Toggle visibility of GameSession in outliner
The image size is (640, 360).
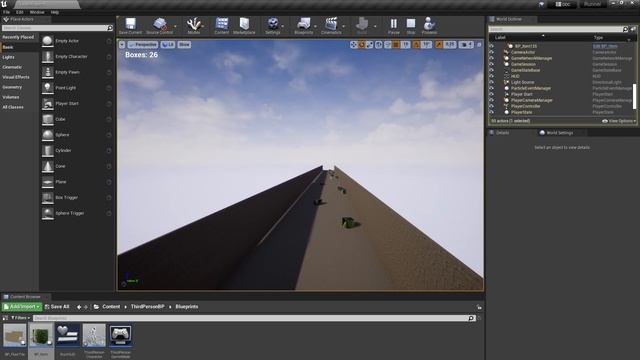[x=491, y=64]
